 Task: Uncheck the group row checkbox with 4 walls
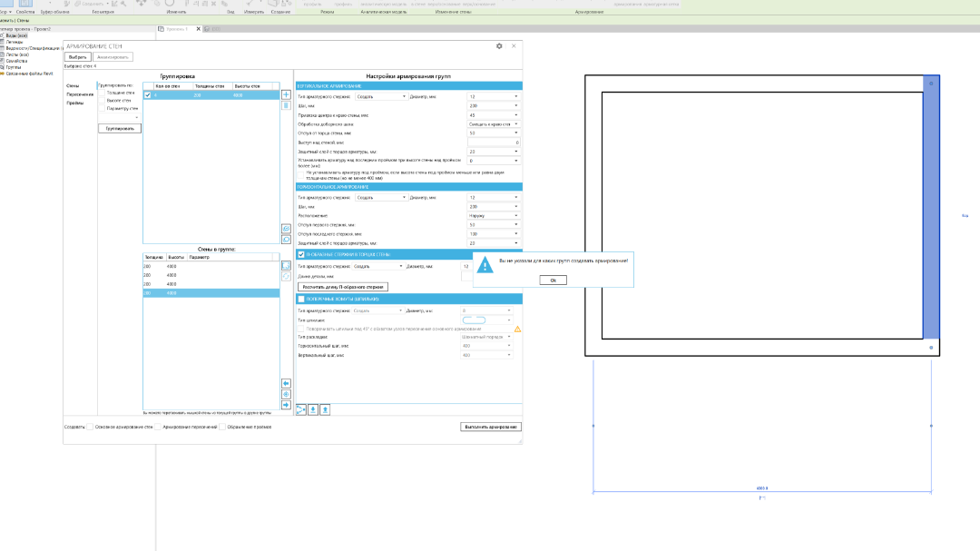tap(148, 95)
